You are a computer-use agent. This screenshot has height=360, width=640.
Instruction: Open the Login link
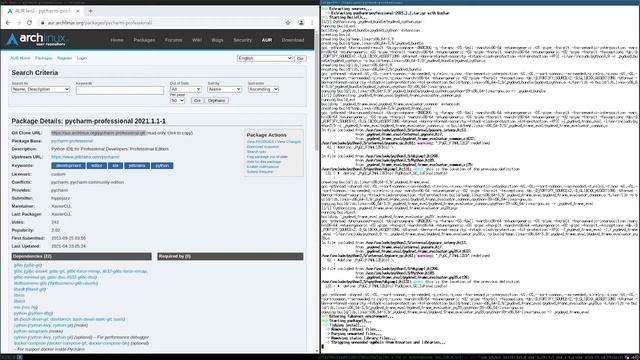(x=82, y=58)
